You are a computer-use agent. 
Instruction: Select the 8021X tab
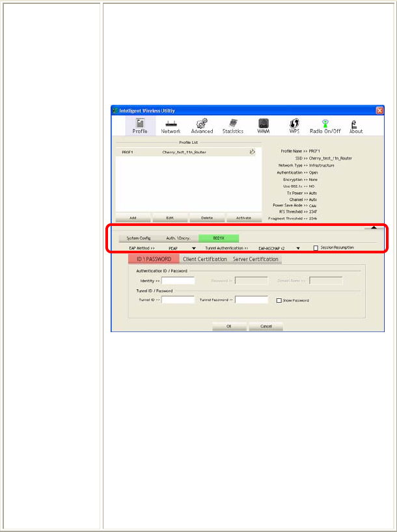click(219, 238)
